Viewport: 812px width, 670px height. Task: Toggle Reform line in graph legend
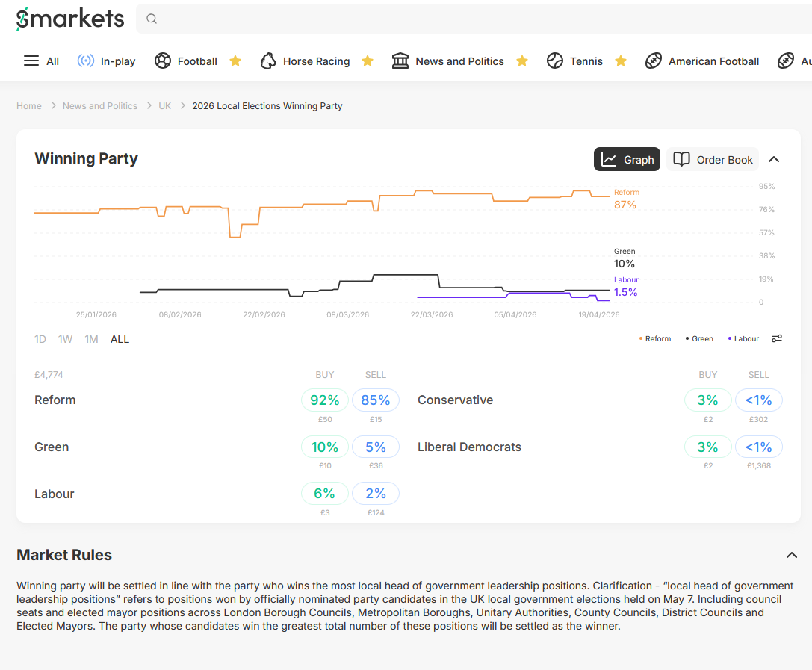(x=655, y=339)
